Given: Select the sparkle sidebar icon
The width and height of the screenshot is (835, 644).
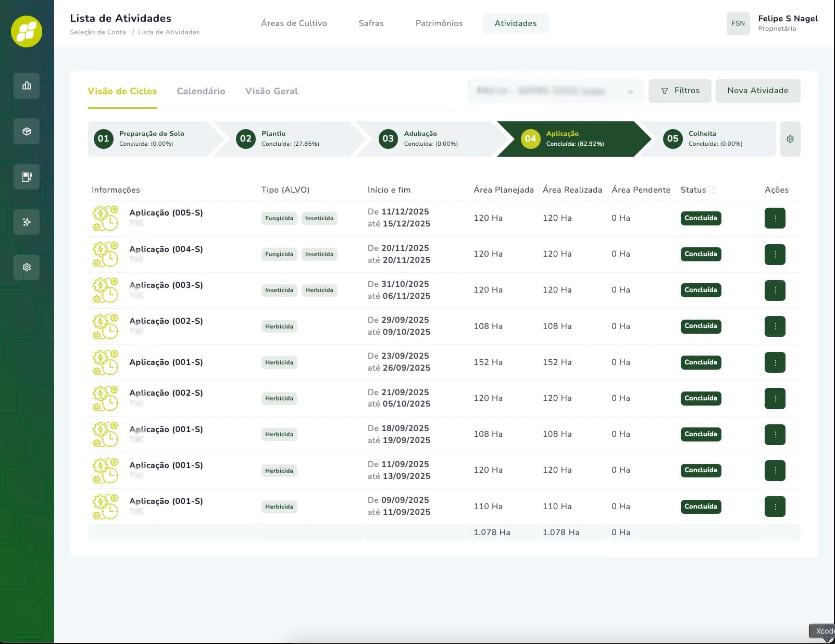Looking at the screenshot, I should pyautogui.click(x=27, y=222).
